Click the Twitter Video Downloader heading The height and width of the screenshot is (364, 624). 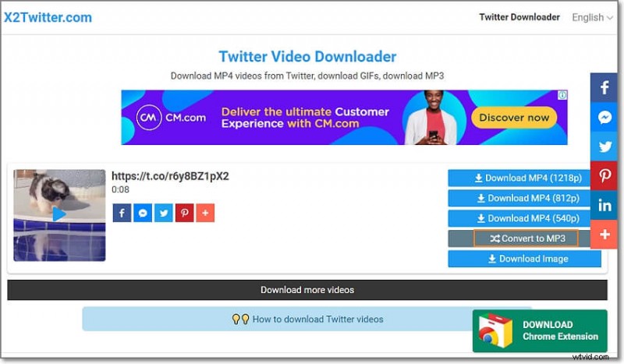coord(307,56)
